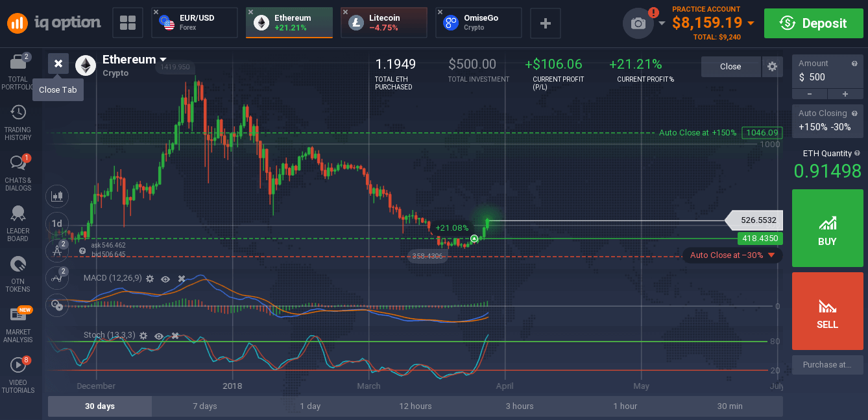Close the Ethereum asset tab via small x
The height and width of the screenshot is (420, 868).
250,12
